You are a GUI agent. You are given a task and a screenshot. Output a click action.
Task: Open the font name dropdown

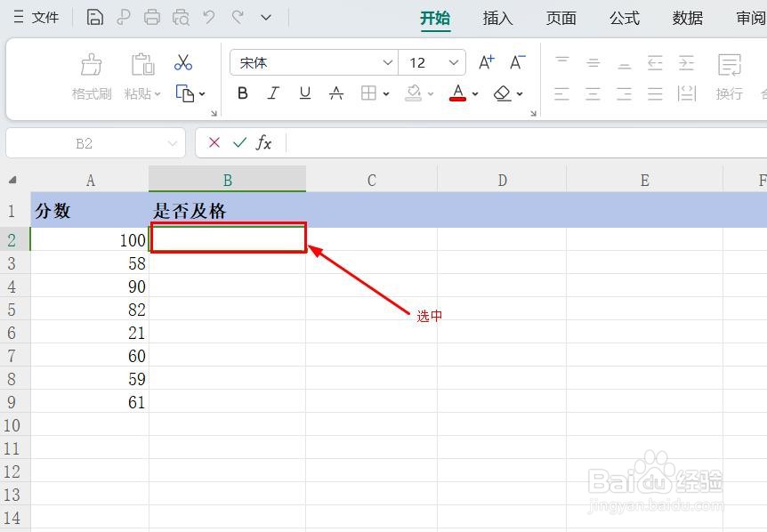pos(387,62)
